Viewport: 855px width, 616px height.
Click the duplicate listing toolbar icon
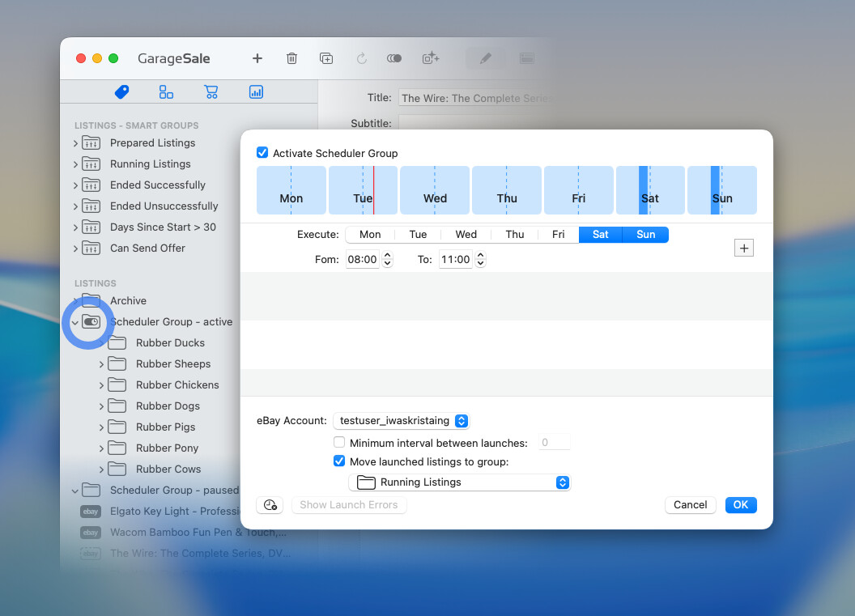(x=326, y=58)
